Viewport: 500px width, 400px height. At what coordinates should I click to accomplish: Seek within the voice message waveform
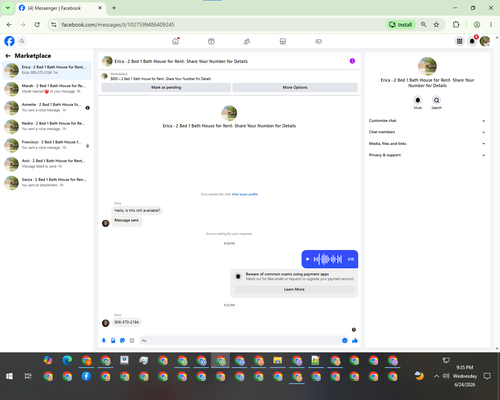(328, 259)
